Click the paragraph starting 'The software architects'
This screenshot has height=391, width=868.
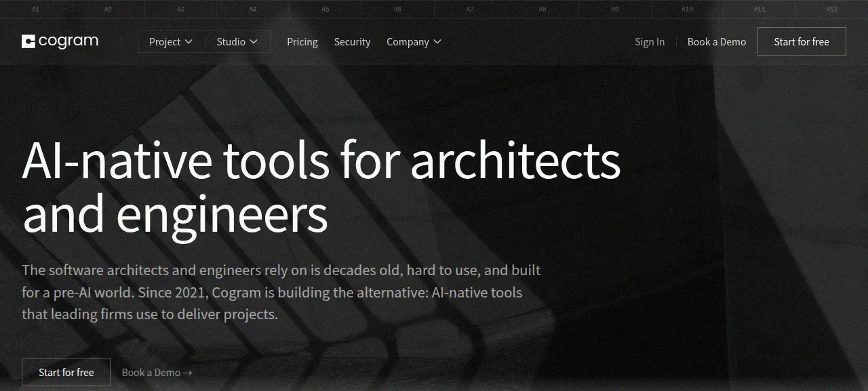click(x=281, y=292)
